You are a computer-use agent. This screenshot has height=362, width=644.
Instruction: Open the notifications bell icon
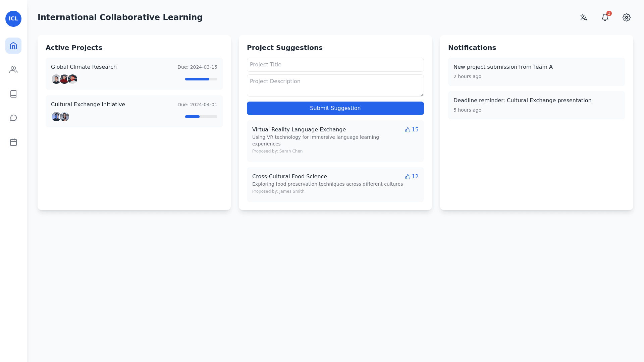(x=605, y=17)
